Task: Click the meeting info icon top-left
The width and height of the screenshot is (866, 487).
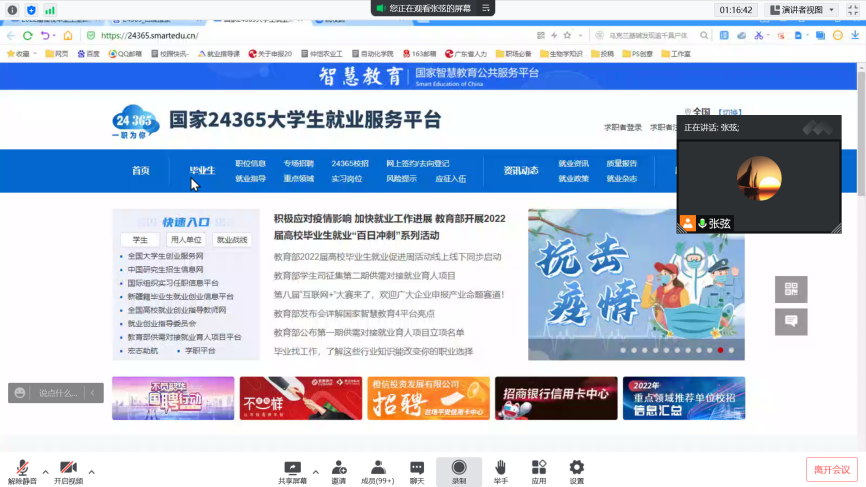Action: pos(12,10)
